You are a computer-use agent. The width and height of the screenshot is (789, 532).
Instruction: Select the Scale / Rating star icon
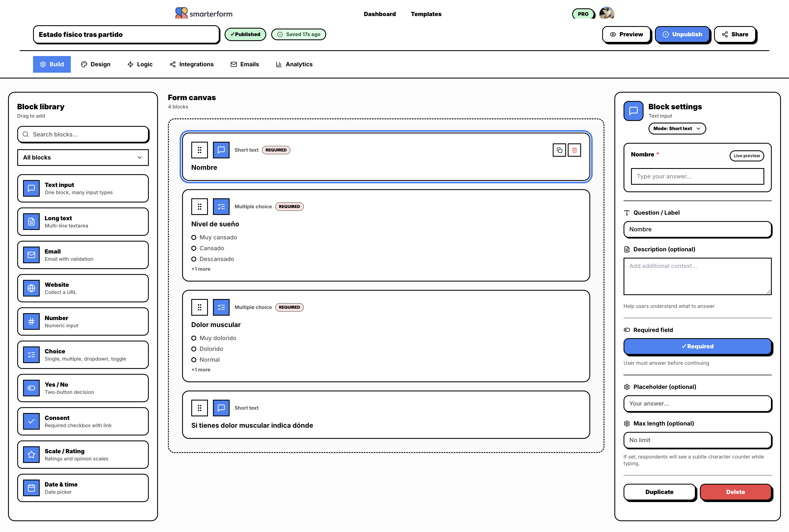pos(31,455)
